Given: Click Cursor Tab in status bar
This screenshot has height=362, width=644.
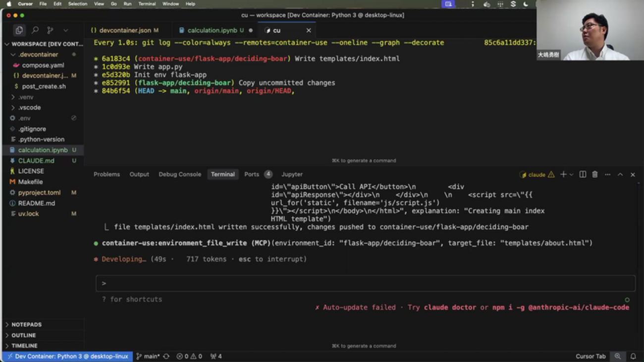Looking at the screenshot, I should tap(590, 357).
